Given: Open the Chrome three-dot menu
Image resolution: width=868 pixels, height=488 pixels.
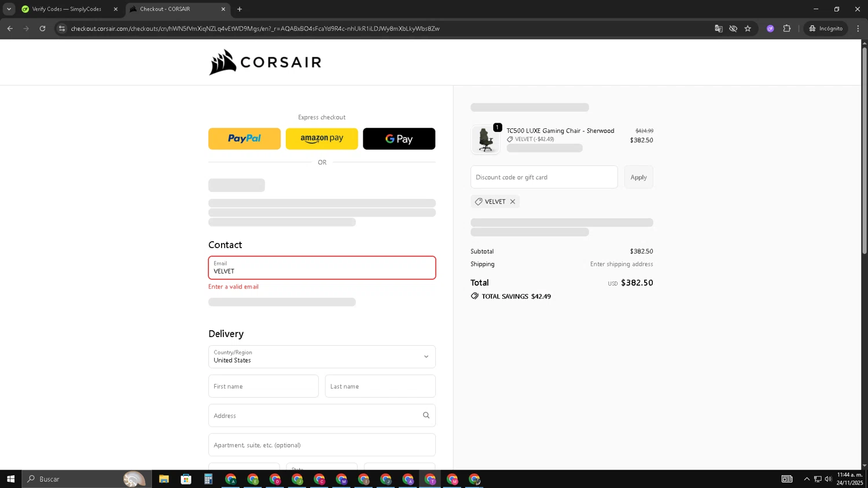Looking at the screenshot, I should (x=858, y=28).
